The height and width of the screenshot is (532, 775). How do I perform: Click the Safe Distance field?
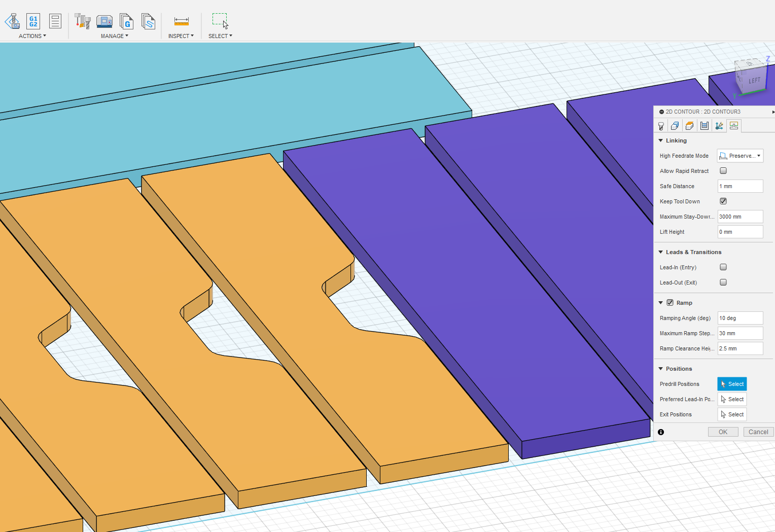[740, 186]
